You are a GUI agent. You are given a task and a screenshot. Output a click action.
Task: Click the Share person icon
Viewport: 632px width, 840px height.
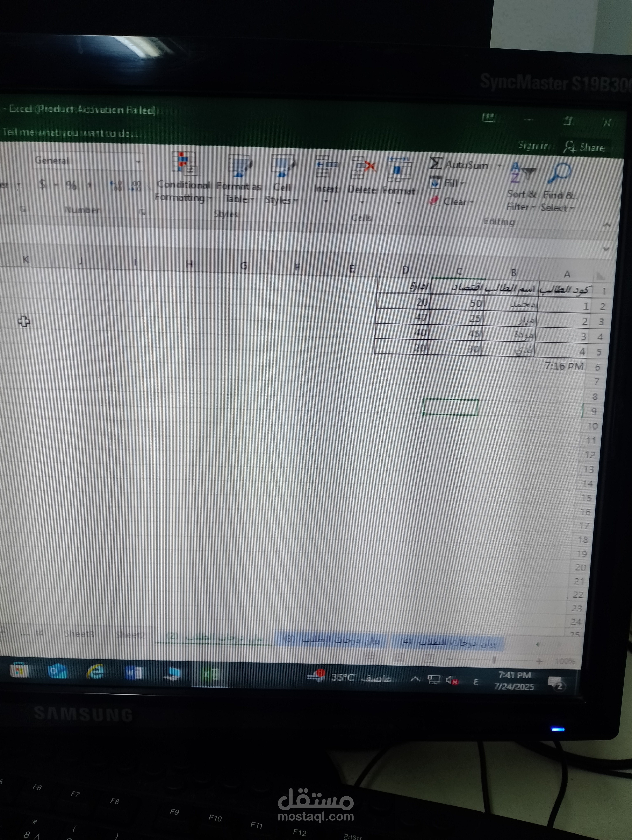570,147
